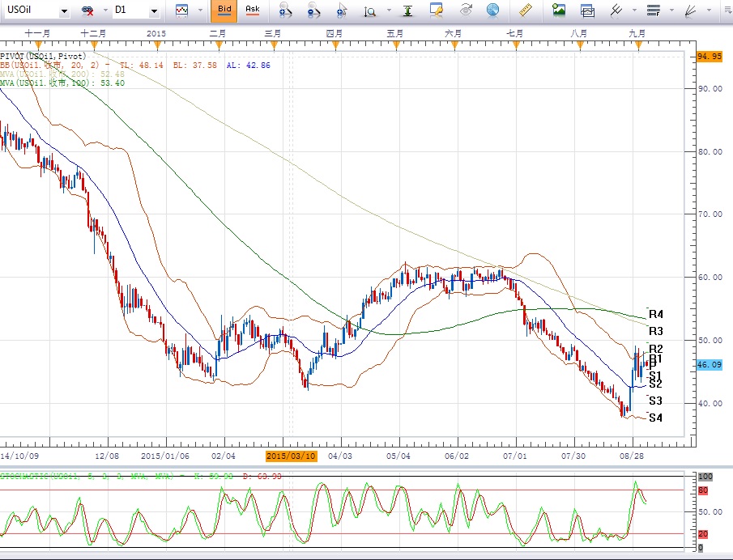Viewport: 733px width, 560px height.
Task: Click the 90.00 price axis label
Action: pos(710,89)
